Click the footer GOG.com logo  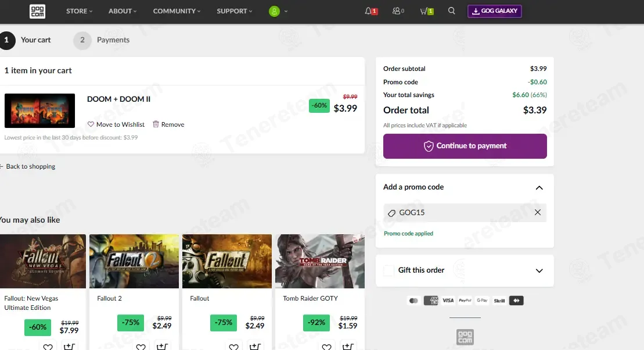tap(465, 337)
